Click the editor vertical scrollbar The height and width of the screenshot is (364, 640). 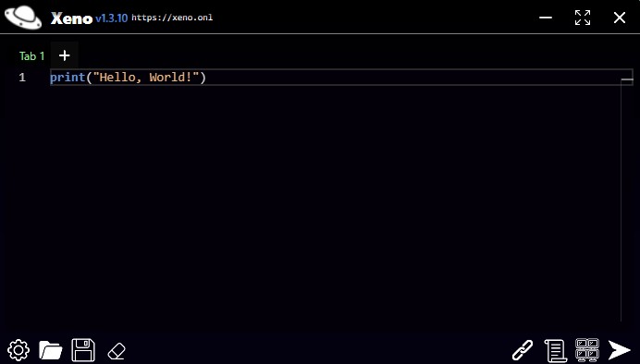click(626, 200)
